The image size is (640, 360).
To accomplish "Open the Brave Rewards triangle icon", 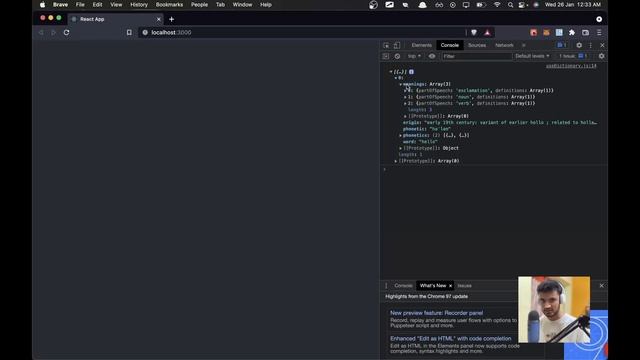I will click(487, 33).
